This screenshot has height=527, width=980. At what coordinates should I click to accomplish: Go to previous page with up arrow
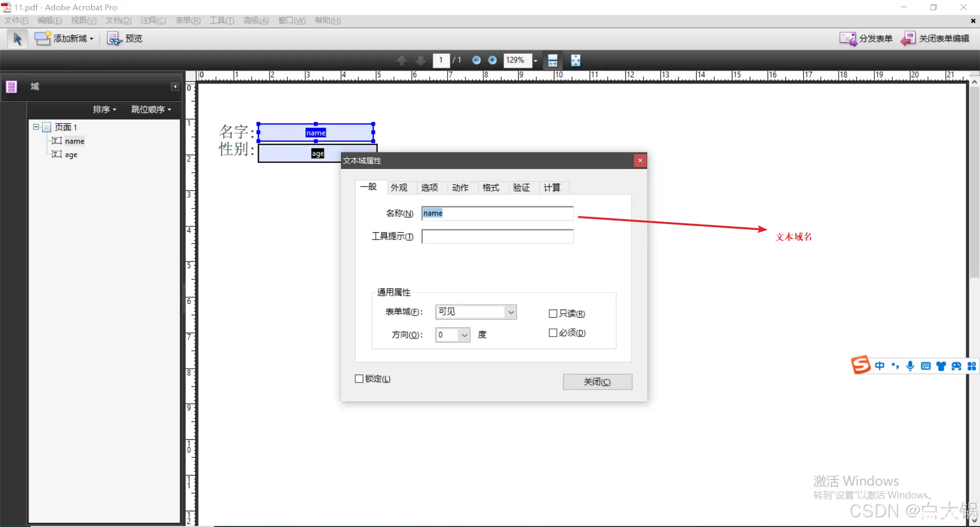tap(401, 61)
